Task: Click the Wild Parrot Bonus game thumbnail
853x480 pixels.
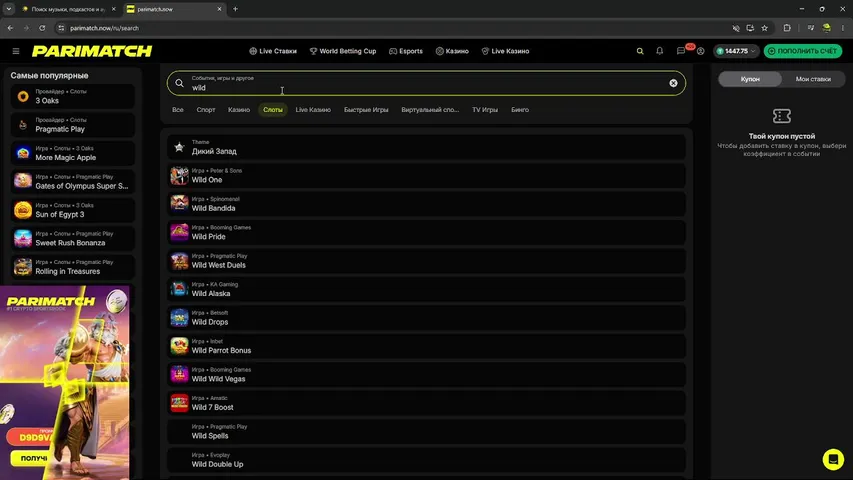Action: 179,346
